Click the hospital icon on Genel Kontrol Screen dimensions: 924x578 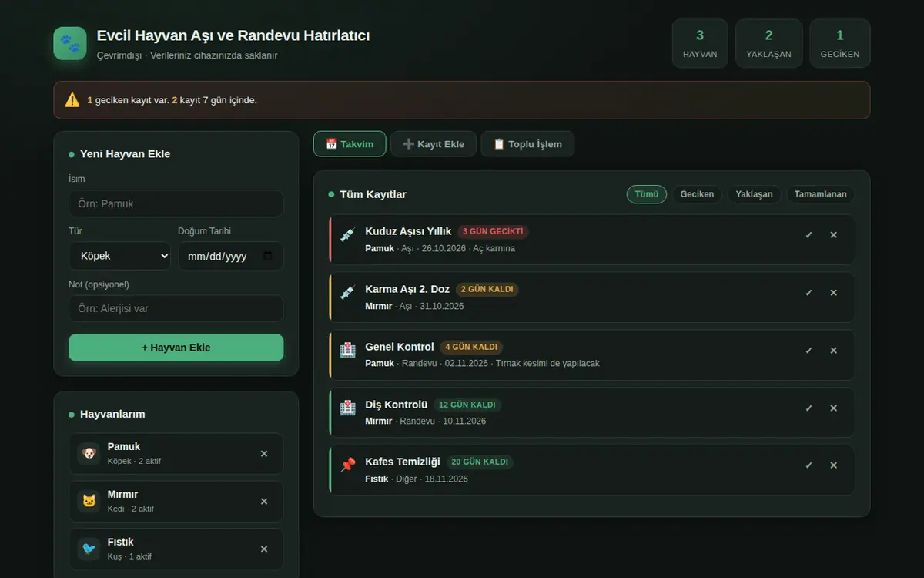[x=348, y=351]
